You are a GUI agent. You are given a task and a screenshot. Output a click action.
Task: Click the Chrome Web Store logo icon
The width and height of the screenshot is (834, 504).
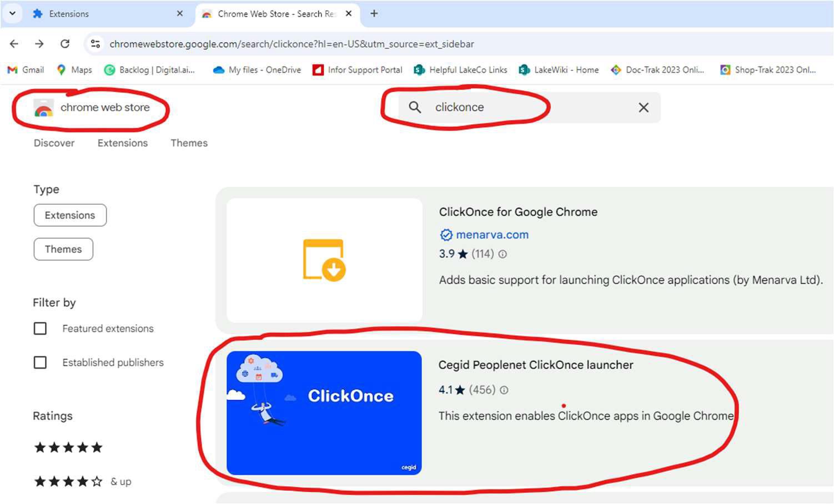[42, 109]
